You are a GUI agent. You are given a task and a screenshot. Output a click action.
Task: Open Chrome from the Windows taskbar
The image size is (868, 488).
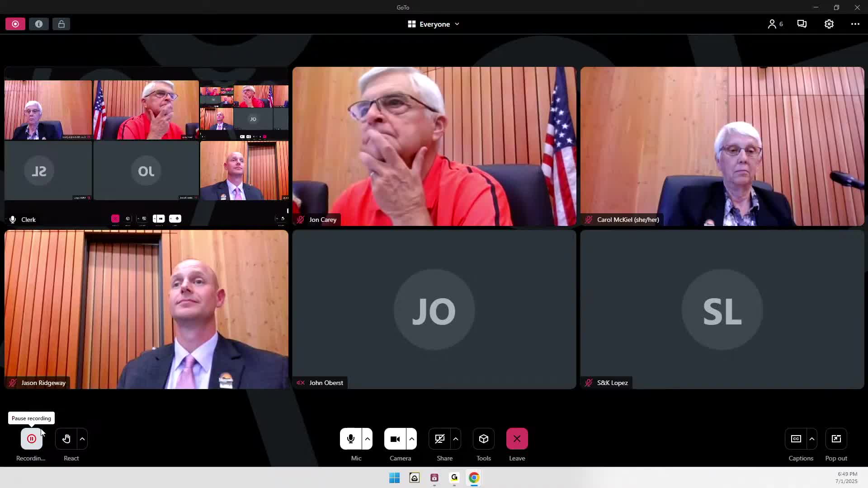tap(474, 478)
